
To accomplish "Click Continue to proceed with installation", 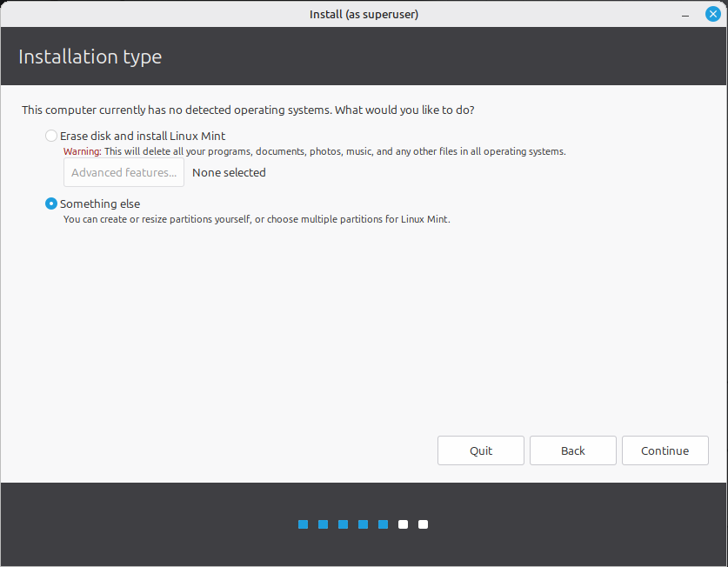I will pyautogui.click(x=665, y=450).
